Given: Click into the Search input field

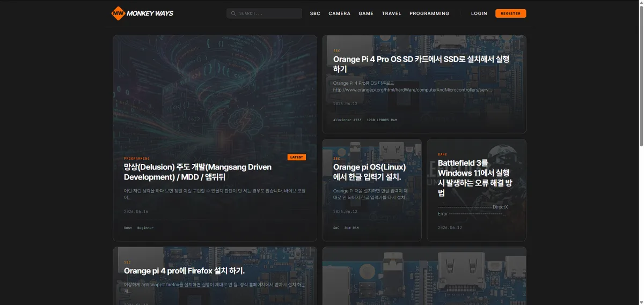Looking at the screenshot, I should point(264,13).
